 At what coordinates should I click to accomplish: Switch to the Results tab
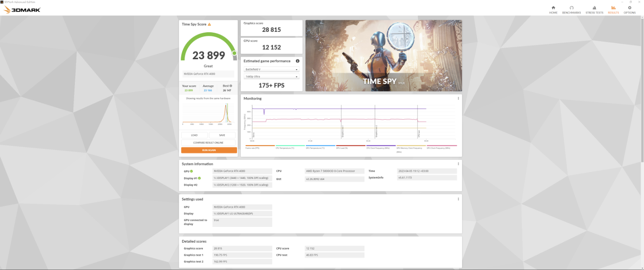point(613,10)
